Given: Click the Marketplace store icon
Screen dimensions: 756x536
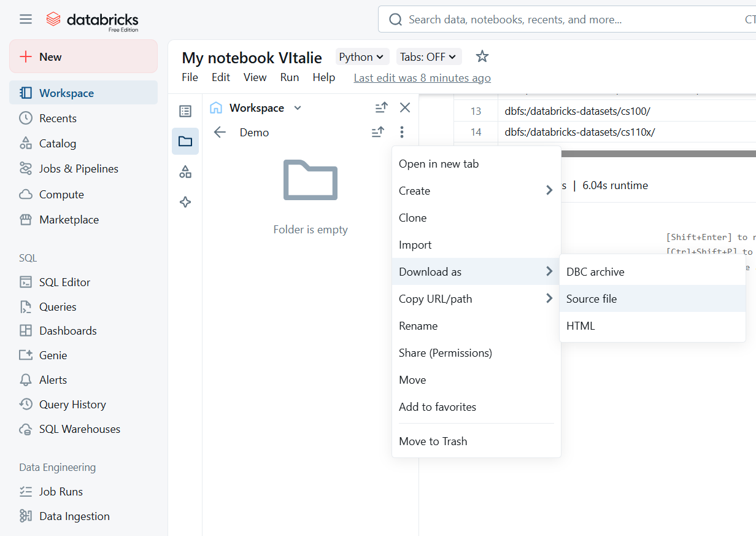Looking at the screenshot, I should 26,219.
